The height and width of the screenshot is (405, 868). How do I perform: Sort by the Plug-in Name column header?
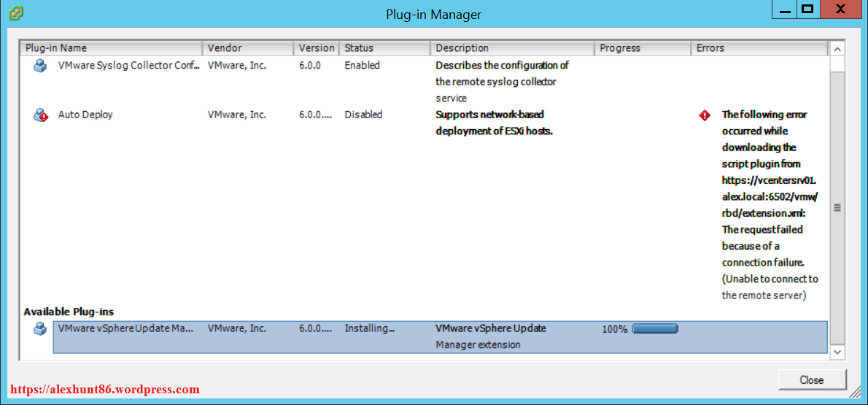tap(111, 48)
